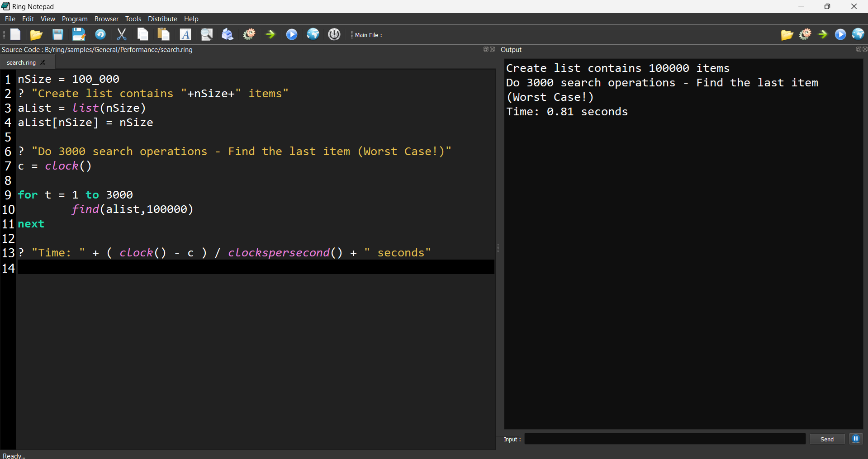Click the 'next' keyword on line 11
Image resolution: width=868 pixels, height=459 pixels.
[31, 224]
